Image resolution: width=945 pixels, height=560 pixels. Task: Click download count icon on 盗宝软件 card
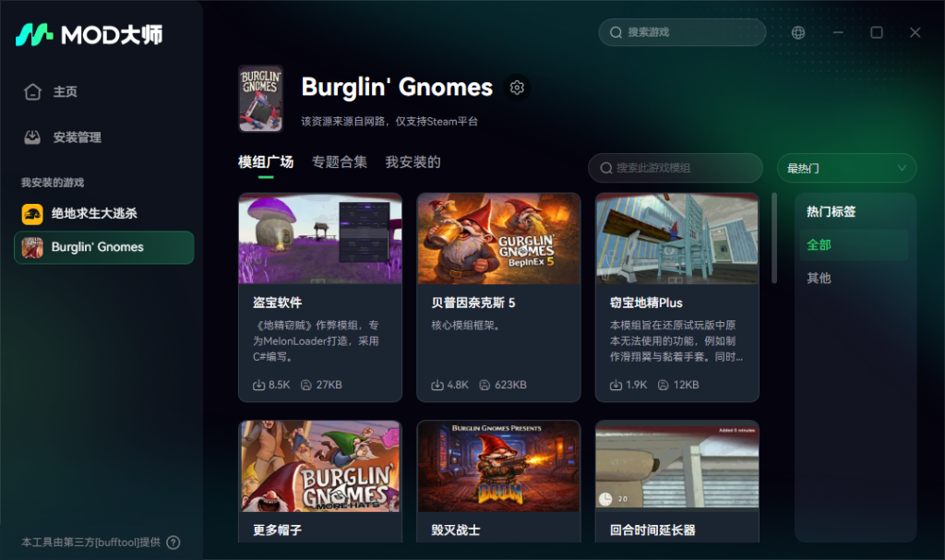pyautogui.click(x=258, y=385)
